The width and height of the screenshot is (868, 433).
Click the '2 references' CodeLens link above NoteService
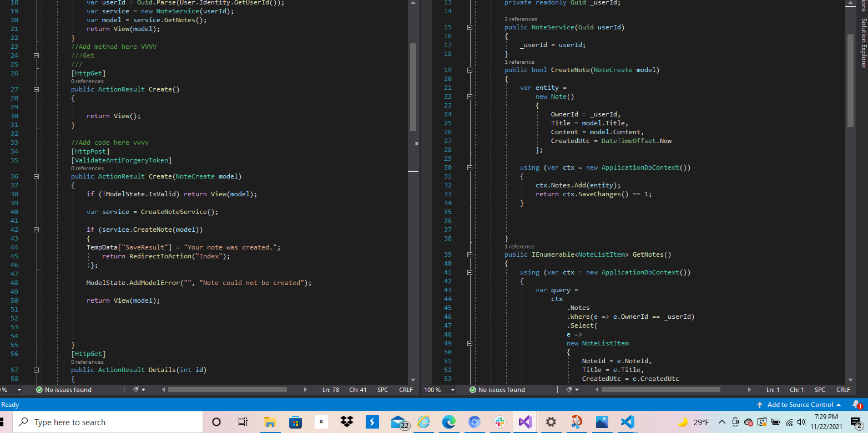coord(521,19)
